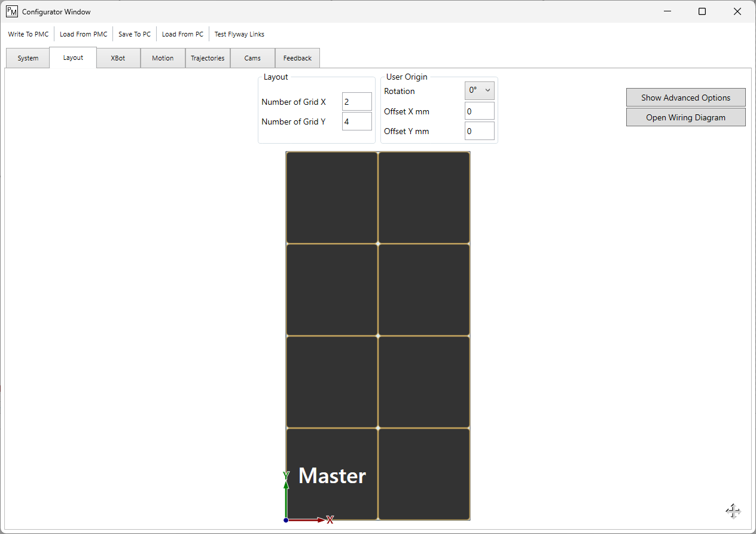This screenshot has height=534, width=756.
Task: Click the Offset Y mm input field
Action: pyautogui.click(x=479, y=131)
